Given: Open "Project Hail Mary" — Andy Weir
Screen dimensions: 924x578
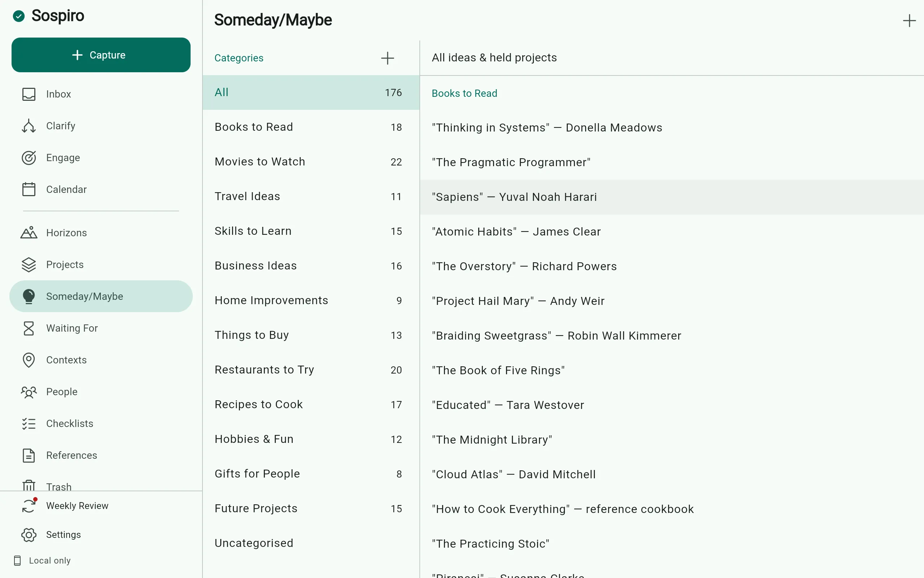Looking at the screenshot, I should pos(672,301).
